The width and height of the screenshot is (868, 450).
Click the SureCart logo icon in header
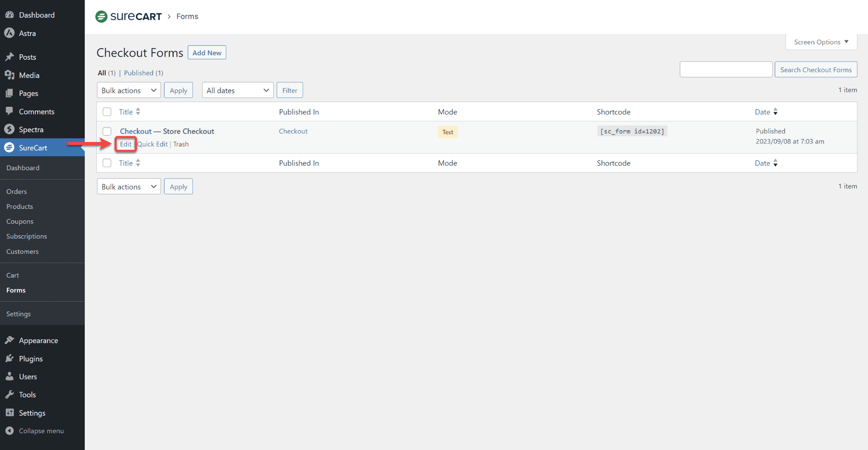point(101,17)
